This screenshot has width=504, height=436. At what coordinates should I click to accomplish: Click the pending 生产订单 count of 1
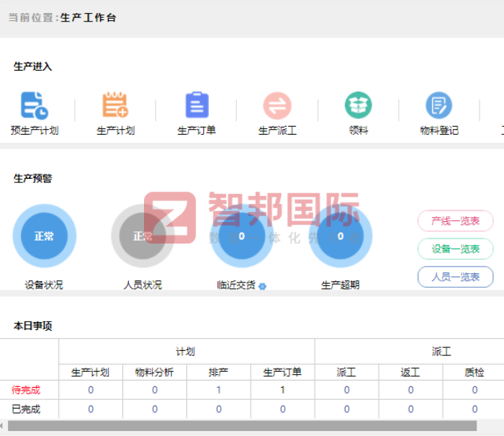pos(282,390)
